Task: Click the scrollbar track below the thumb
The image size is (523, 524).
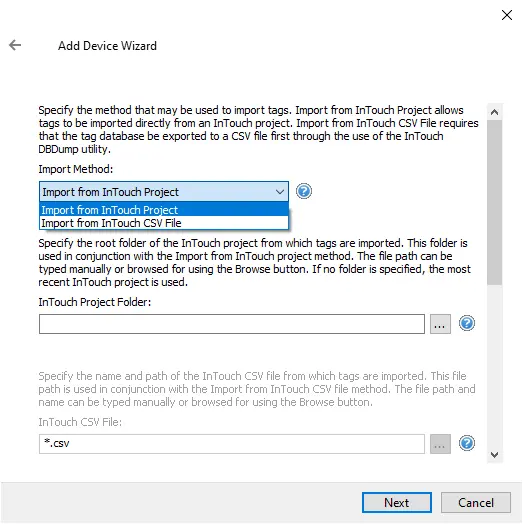Action: click(x=494, y=366)
